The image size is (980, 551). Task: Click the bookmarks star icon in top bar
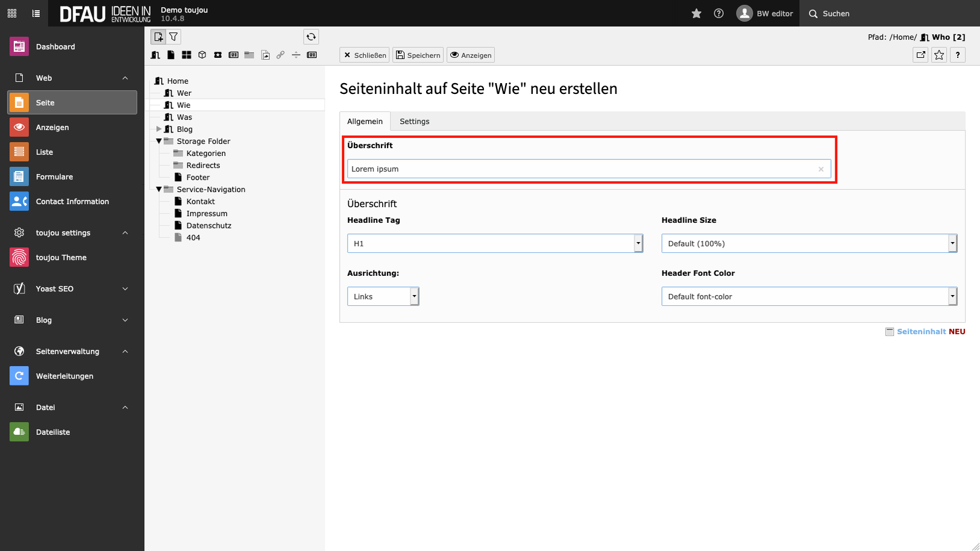[696, 13]
